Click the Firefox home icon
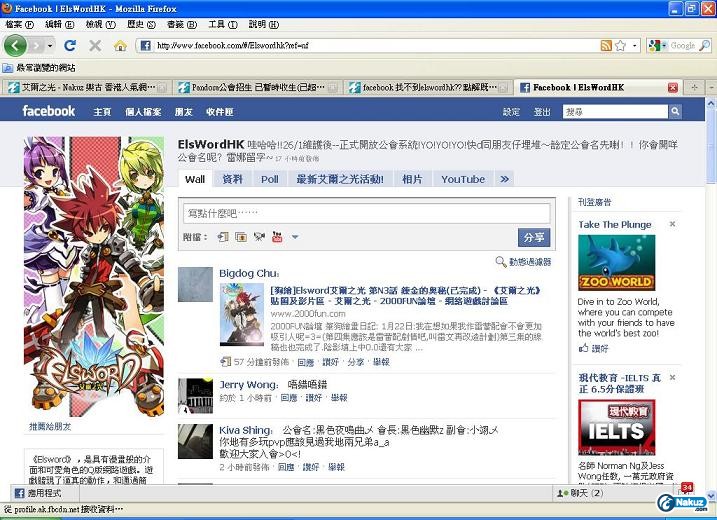The image size is (717, 520). tap(120, 46)
